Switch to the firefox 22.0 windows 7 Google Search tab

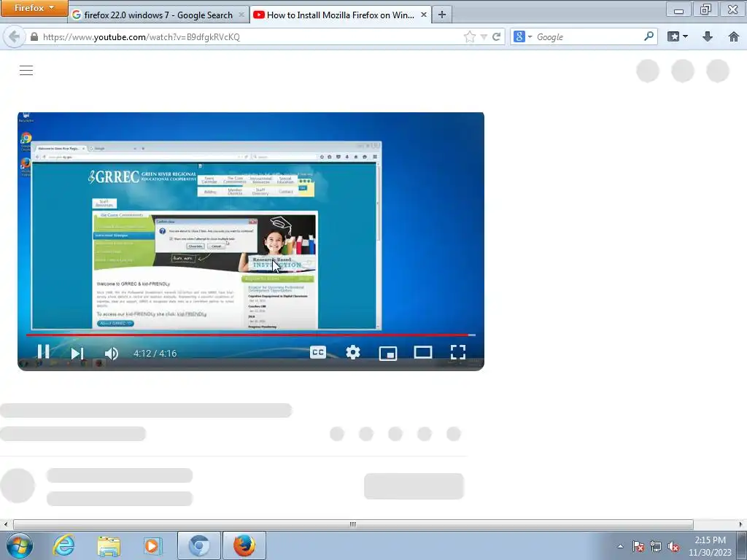pyautogui.click(x=158, y=15)
